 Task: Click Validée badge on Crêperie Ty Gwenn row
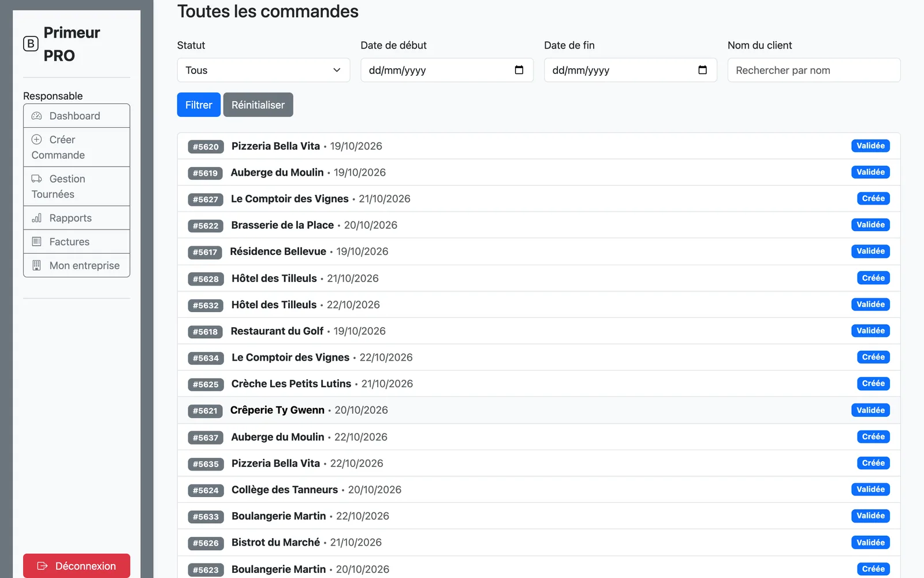[870, 410]
